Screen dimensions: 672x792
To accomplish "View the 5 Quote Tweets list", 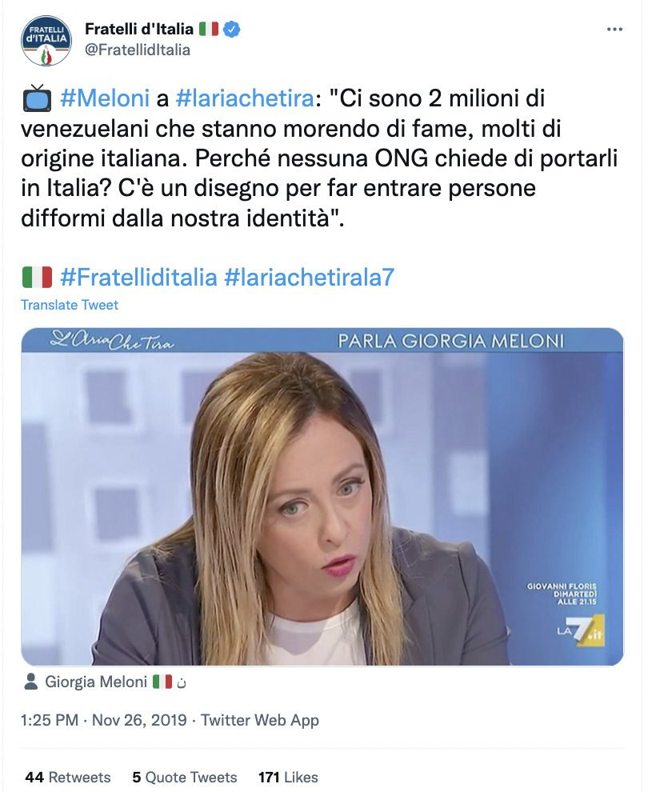I will [185, 777].
